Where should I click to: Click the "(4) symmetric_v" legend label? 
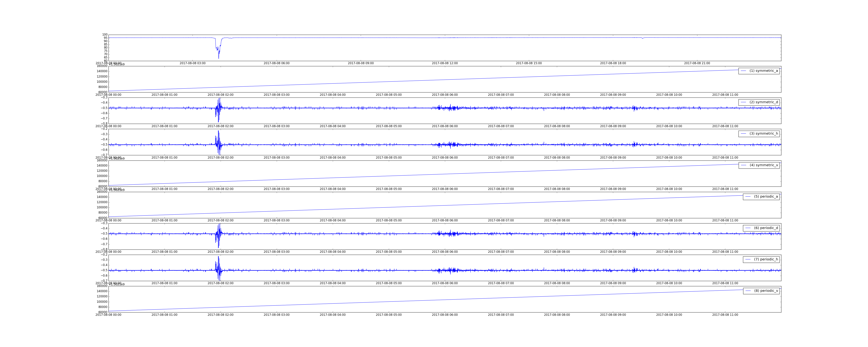pyautogui.click(x=764, y=165)
